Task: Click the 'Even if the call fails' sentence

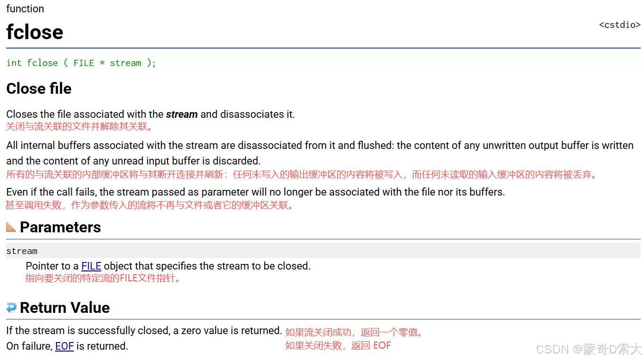Action: tap(255, 192)
